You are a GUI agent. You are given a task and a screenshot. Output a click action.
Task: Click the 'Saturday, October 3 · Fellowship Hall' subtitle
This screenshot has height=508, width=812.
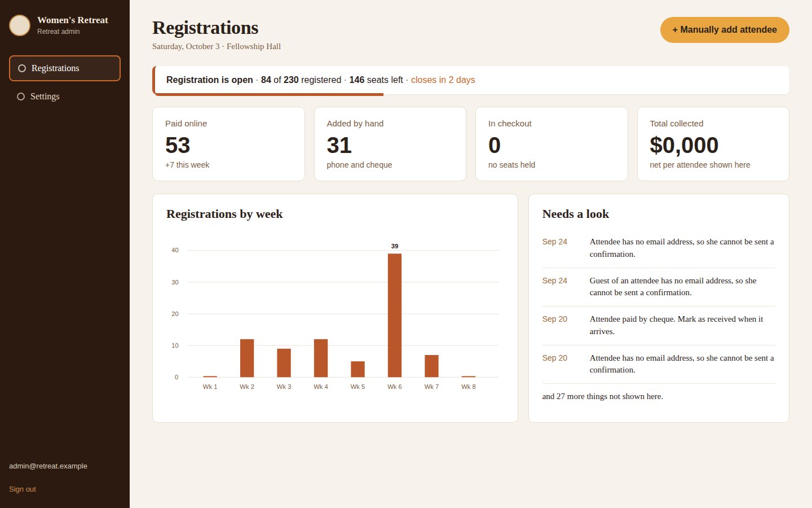217,46
